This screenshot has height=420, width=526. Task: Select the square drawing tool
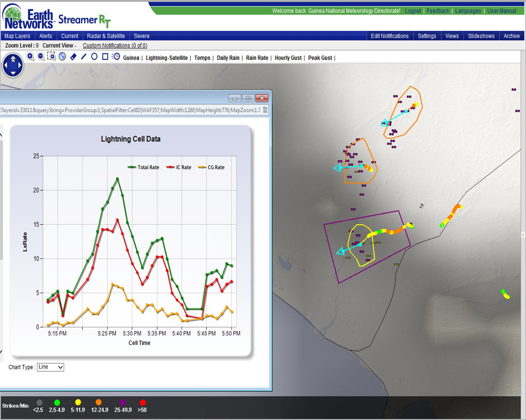tap(105, 56)
